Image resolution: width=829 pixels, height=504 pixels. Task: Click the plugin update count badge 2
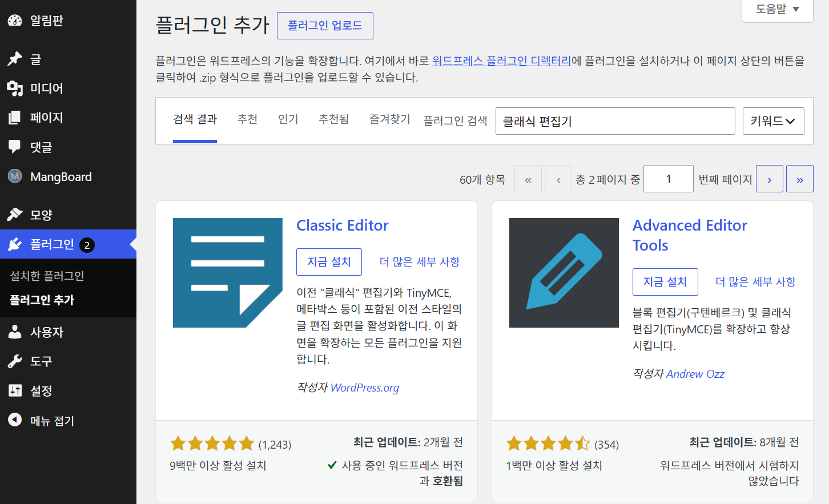[x=87, y=245]
